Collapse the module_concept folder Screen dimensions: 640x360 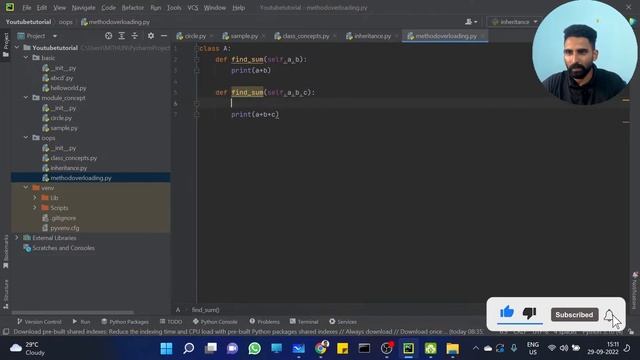pyautogui.click(x=26, y=98)
